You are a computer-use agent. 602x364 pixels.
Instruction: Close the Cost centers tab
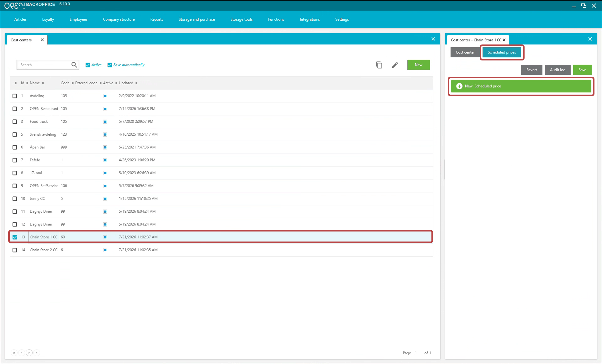click(42, 40)
